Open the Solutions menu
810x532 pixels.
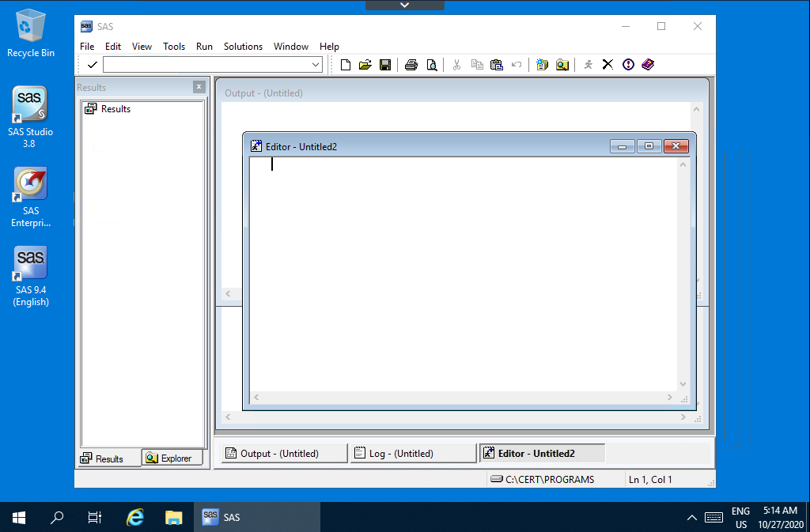[243, 47]
